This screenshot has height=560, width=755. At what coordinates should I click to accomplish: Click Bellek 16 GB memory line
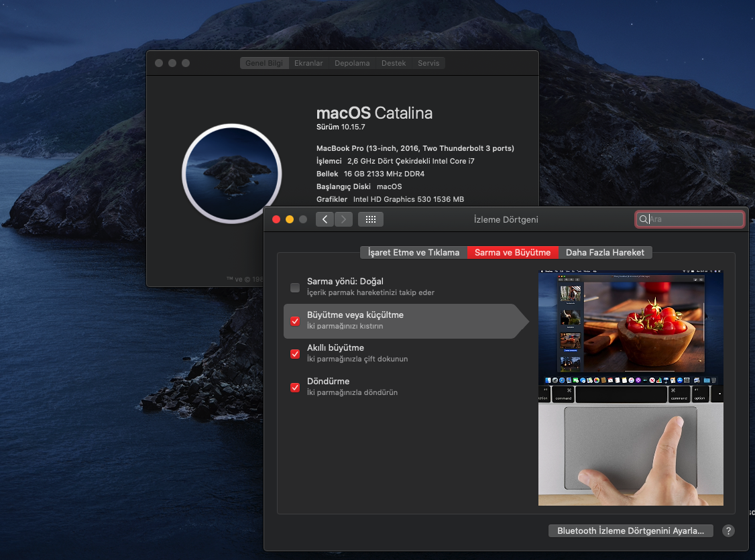pos(370,174)
